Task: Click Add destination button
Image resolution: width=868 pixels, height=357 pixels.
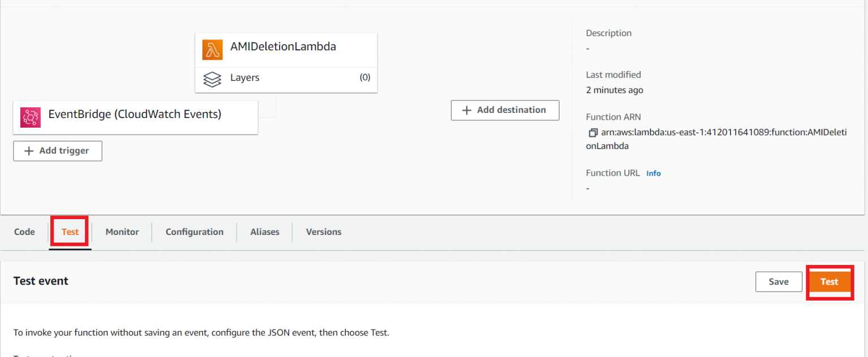Action: click(x=505, y=110)
